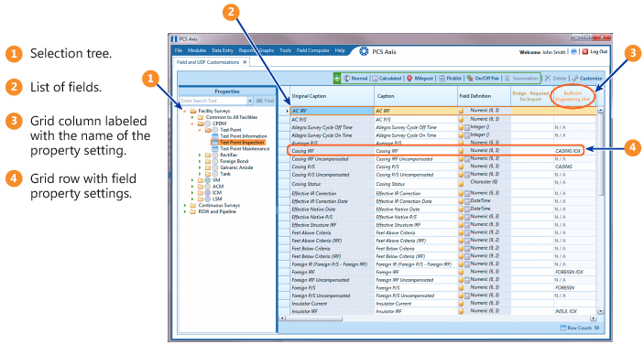The height and width of the screenshot is (344, 644).
Task: Click the horizontal scrollbar thumb below the grid
Action: pyautogui.click(x=314, y=318)
